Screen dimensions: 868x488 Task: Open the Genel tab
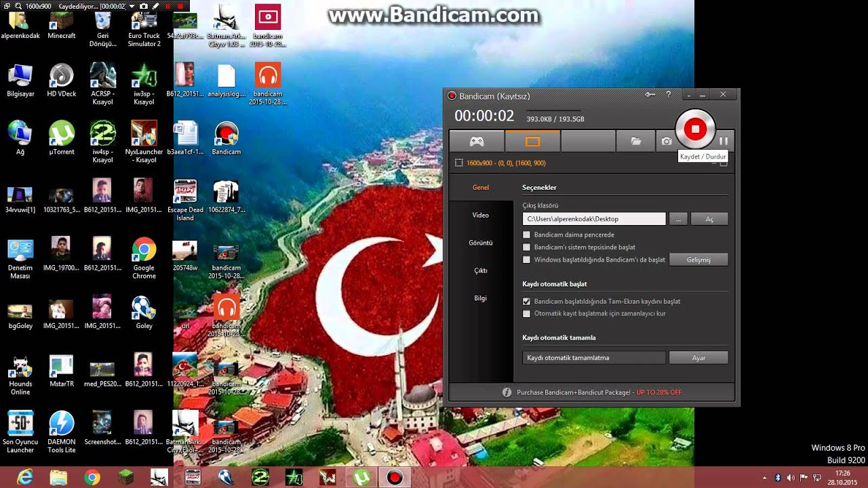[481, 188]
